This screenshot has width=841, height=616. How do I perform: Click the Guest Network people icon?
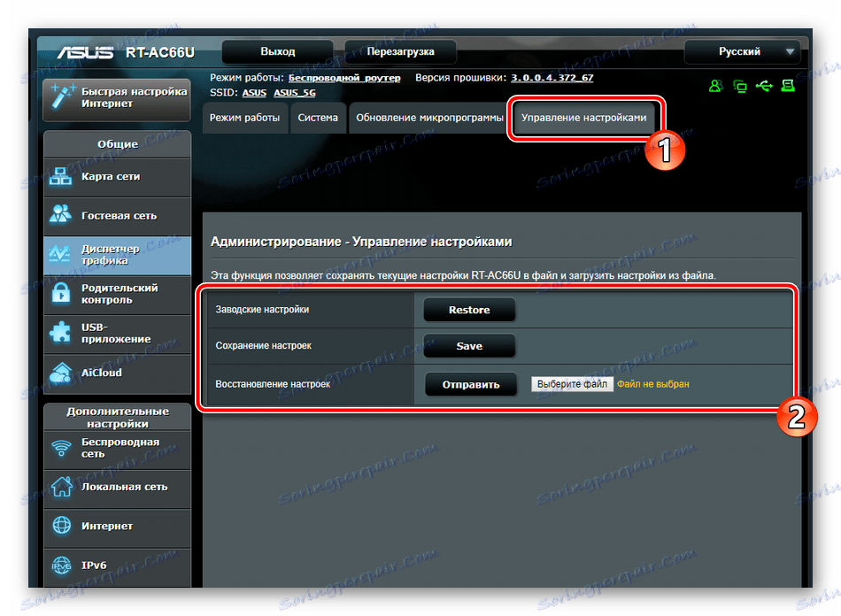(x=60, y=214)
